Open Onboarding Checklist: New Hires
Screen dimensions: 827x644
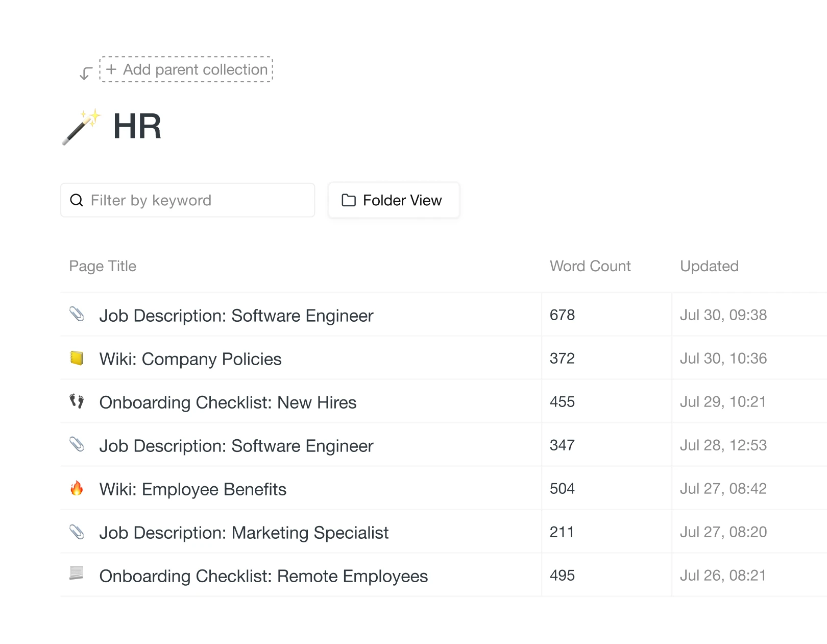228,402
